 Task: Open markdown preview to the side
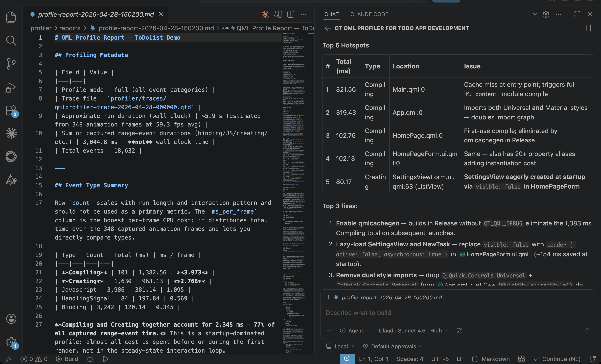[x=278, y=14]
